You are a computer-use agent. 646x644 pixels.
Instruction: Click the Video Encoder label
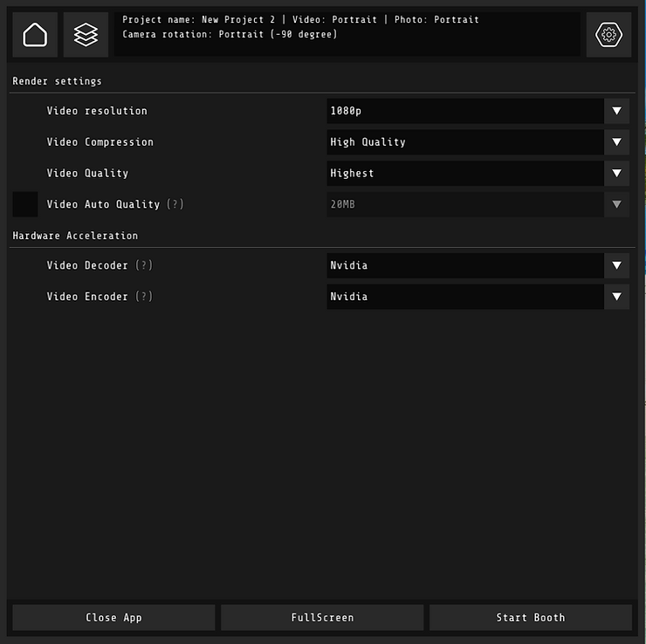(87, 297)
